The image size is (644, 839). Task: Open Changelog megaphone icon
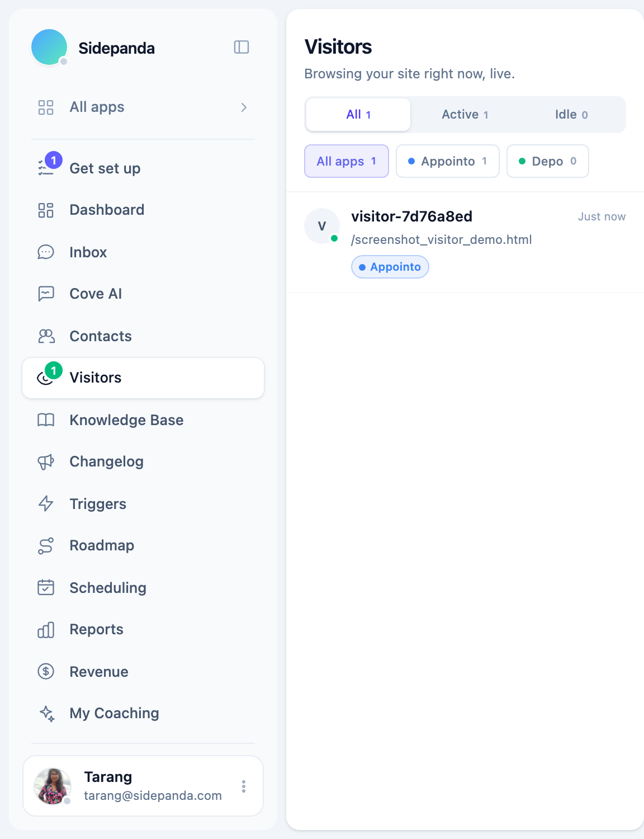coord(46,461)
